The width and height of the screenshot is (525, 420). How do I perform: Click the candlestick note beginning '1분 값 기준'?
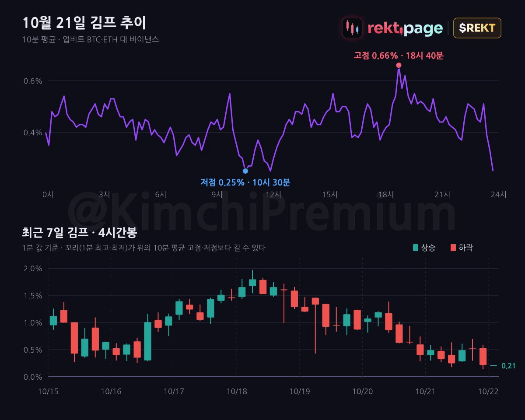coord(144,248)
